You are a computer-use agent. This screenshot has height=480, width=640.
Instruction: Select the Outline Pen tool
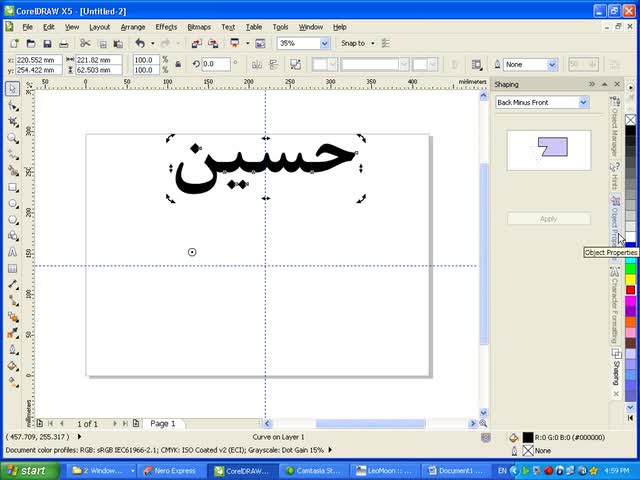point(13,350)
